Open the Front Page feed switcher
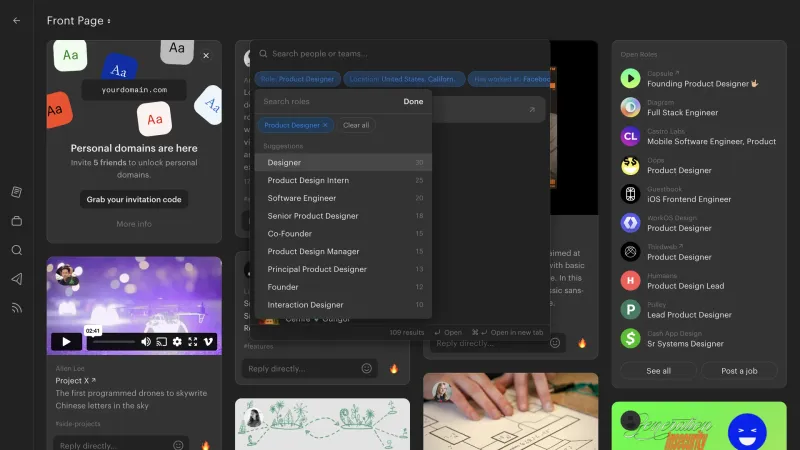The height and width of the screenshot is (450, 800). [x=79, y=20]
